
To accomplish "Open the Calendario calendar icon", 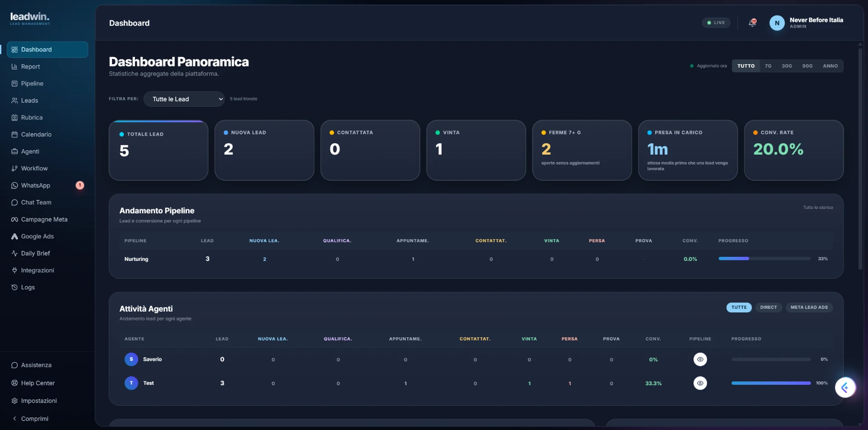I will click(14, 134).
